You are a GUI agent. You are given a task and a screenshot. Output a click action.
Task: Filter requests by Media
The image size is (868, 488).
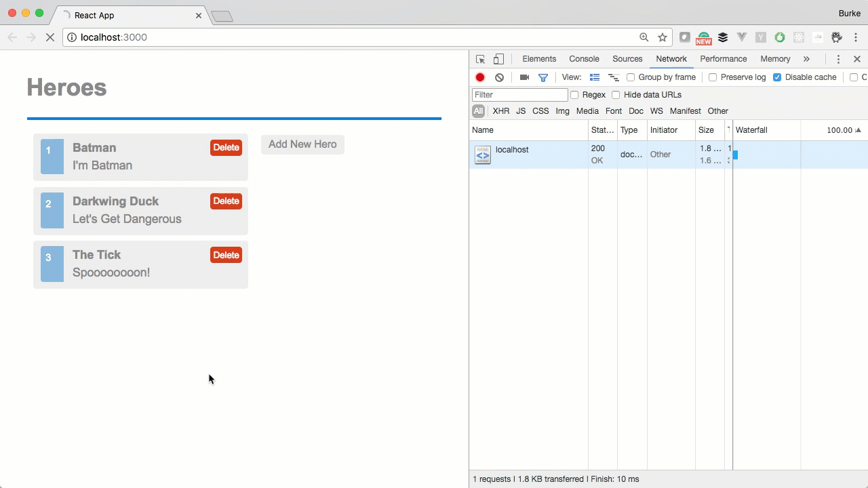[587, 111]
